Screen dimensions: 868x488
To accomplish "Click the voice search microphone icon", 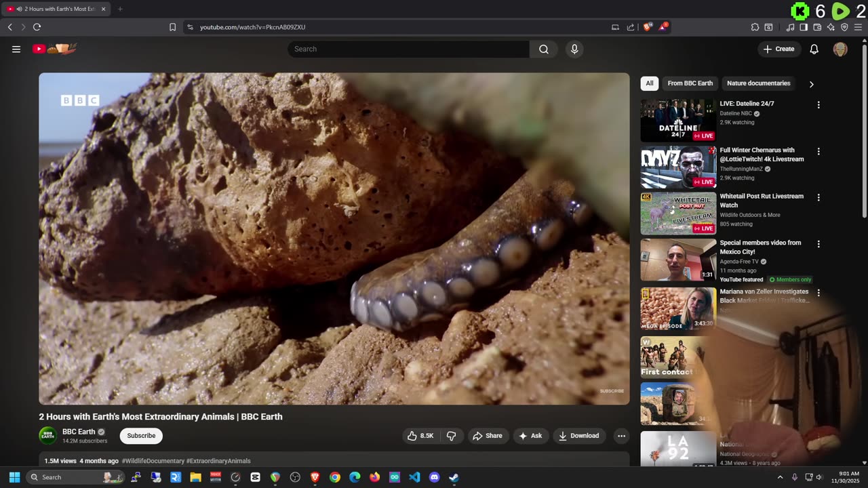I will click(x=574, y=49).
